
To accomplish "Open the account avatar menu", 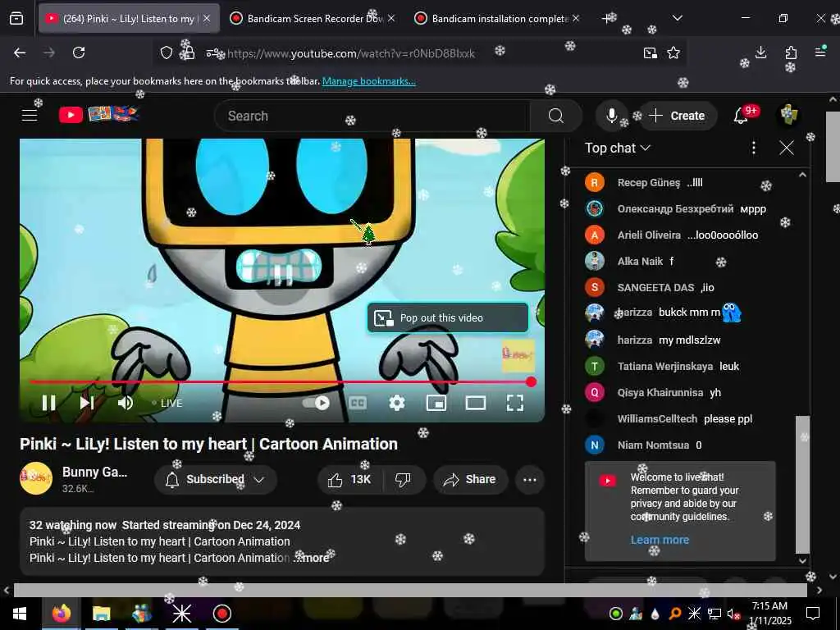I will 788,115.
